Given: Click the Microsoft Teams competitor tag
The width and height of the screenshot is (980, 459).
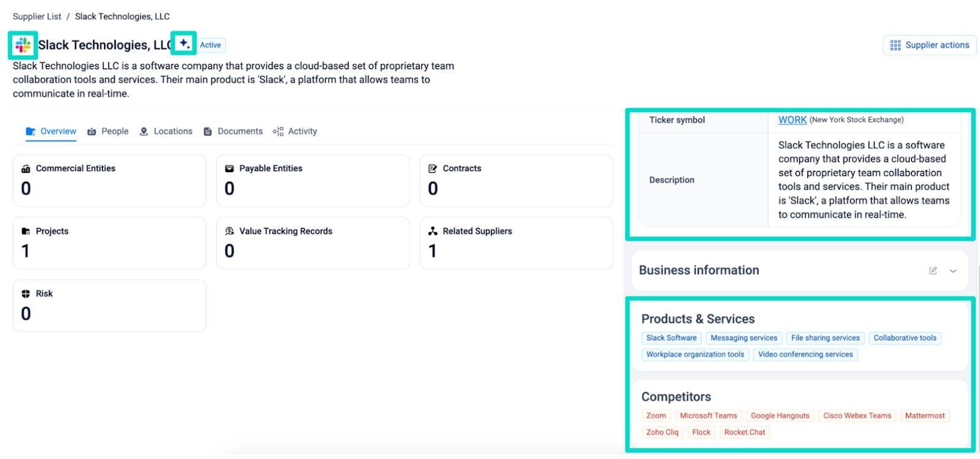Looking at the screenshot, I should tap(708, 415).
